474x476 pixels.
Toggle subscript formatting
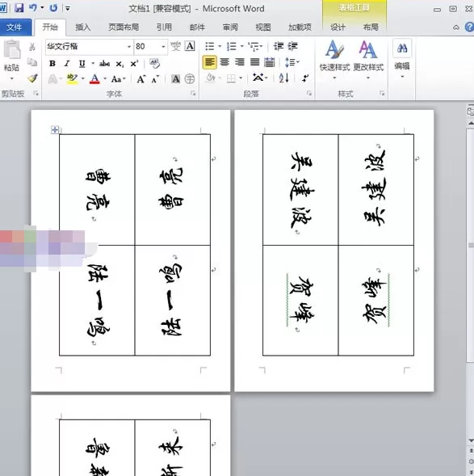[x=120, y=64]
